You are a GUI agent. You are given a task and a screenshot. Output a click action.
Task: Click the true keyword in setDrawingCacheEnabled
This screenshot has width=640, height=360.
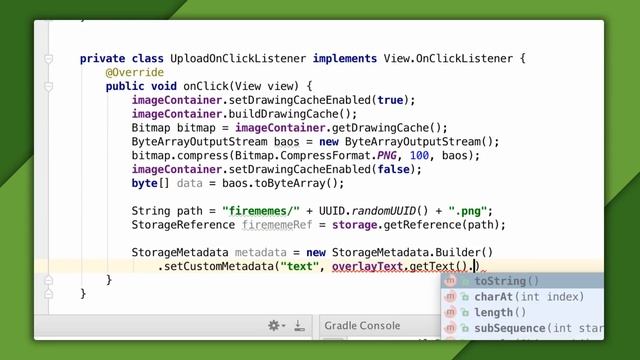click(390, 100)
